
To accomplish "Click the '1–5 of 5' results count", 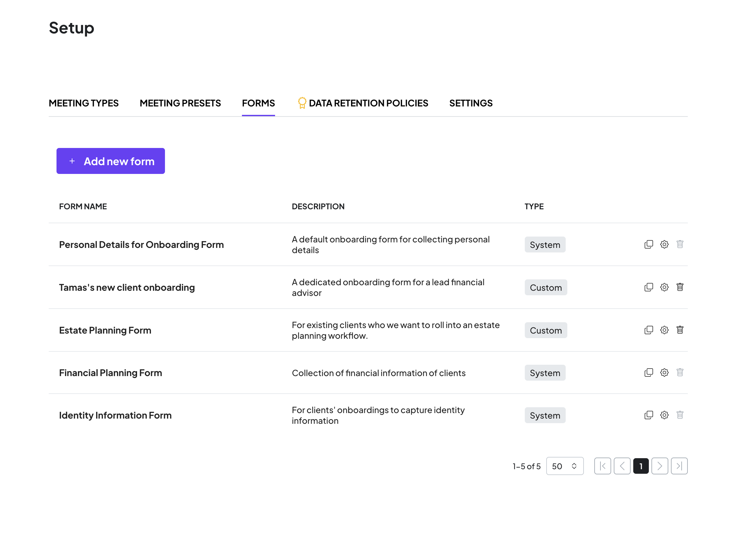I will pyautogui.click(x=526, y=466).
